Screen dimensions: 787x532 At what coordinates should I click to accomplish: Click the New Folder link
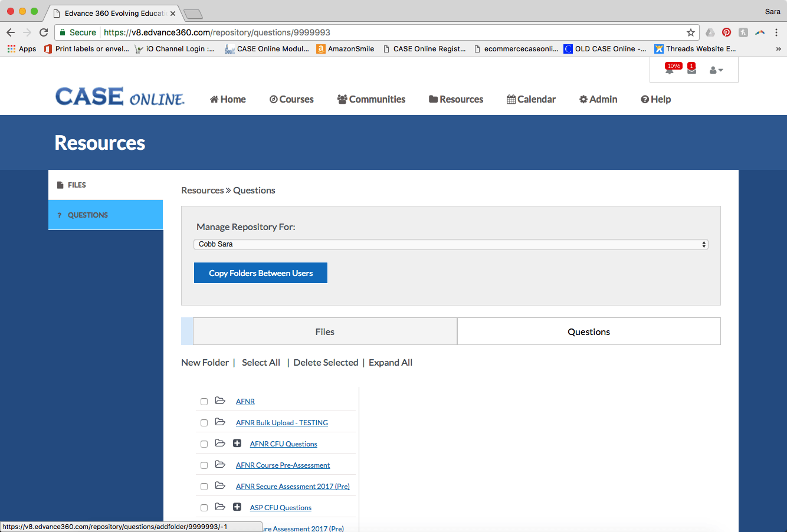coord(205,363)
